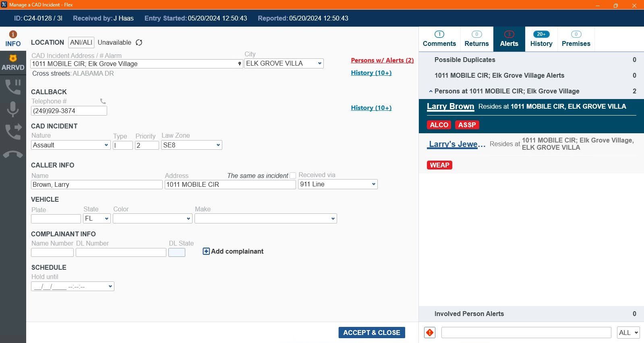Switch to the Comments tab
This screenshot has height=343, width=644.
pyautogui.click(x=439, y=39)
